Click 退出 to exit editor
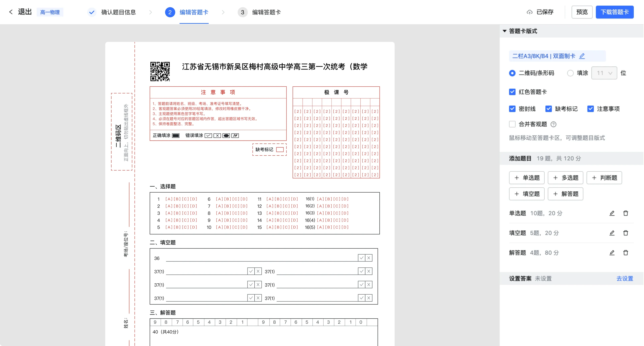The width and height of the screenshot is (644, 346). (25, 12)
